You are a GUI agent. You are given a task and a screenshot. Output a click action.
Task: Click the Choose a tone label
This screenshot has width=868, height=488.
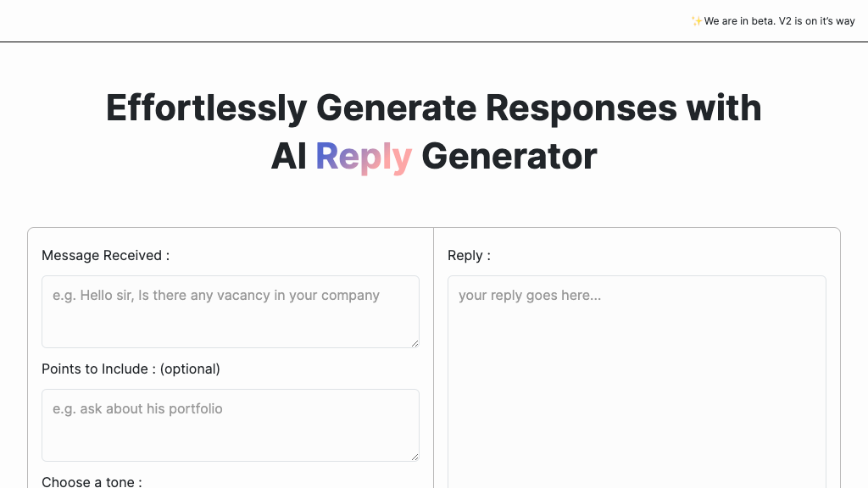pyautogui.click(x=92, y=481)
